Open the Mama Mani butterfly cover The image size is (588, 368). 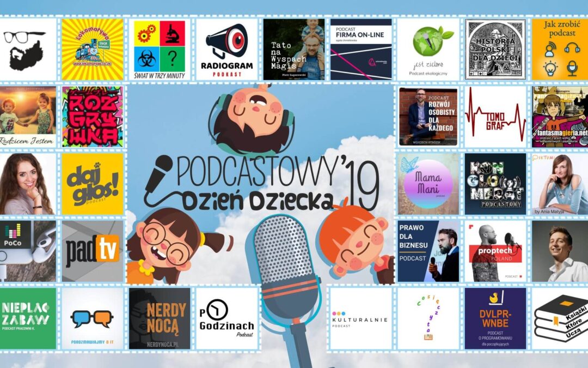[428, 184]
